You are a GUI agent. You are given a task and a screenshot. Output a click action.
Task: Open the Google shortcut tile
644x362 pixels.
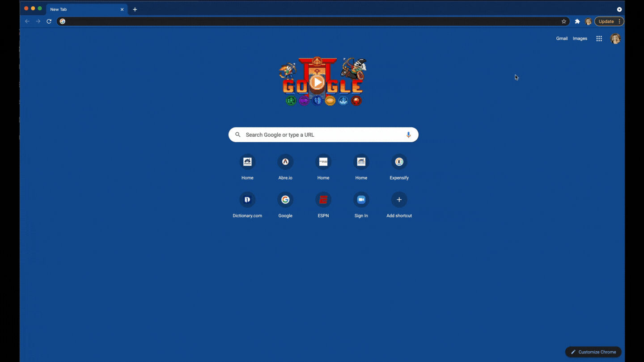tap(285, 205)
